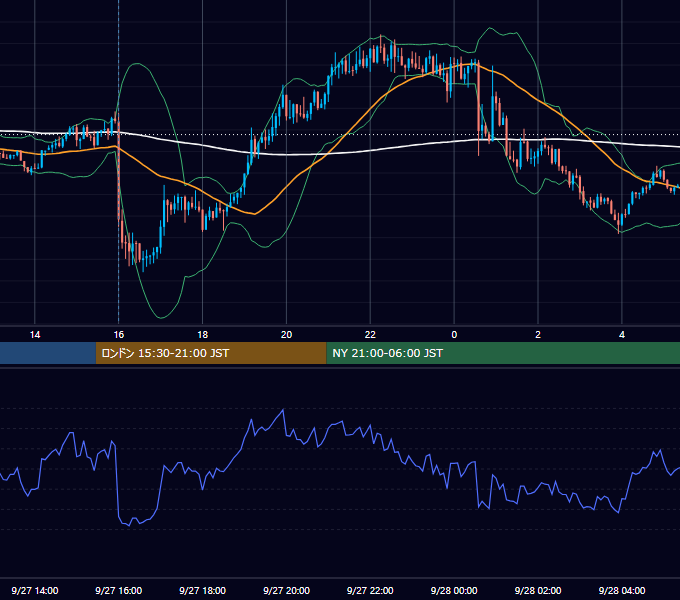Click the 9/28 00:00 label on lower axis
The image size is (680, 600).
pyautogui.click(x=454, y=590)
